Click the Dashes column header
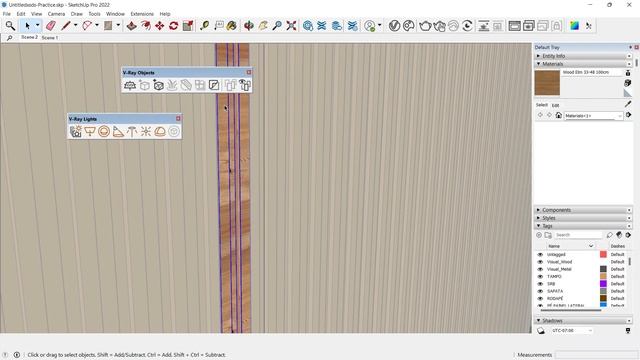This screenshot has height=360, width=640. (618, 246)
